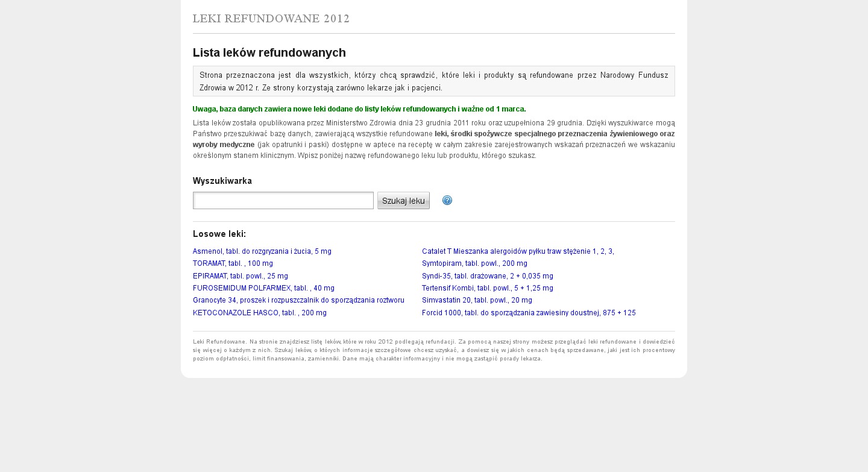Image resolution: width=868 pixels, height=472 pixels.
Task: Click the green Uwaga notice about new drugs
Action: point(359,109)
